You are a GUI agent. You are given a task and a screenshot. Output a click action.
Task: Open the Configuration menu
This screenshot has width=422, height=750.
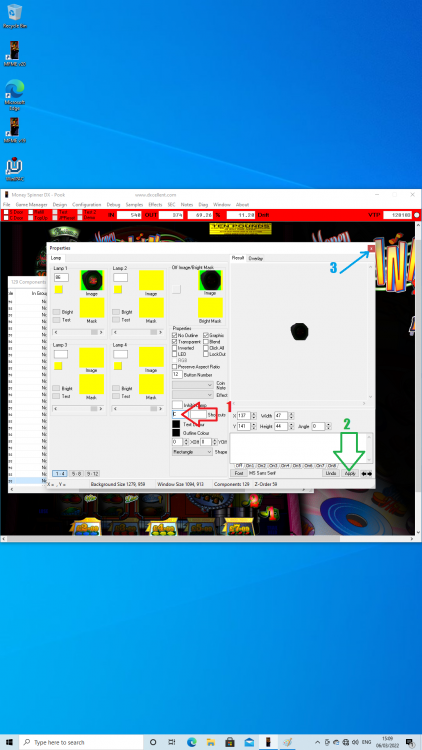(87, 204)
